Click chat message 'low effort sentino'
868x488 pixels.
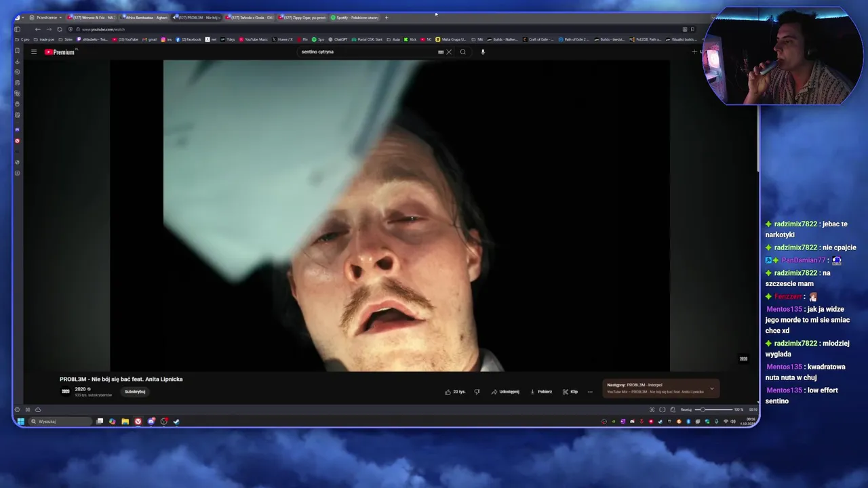point(802,396)
